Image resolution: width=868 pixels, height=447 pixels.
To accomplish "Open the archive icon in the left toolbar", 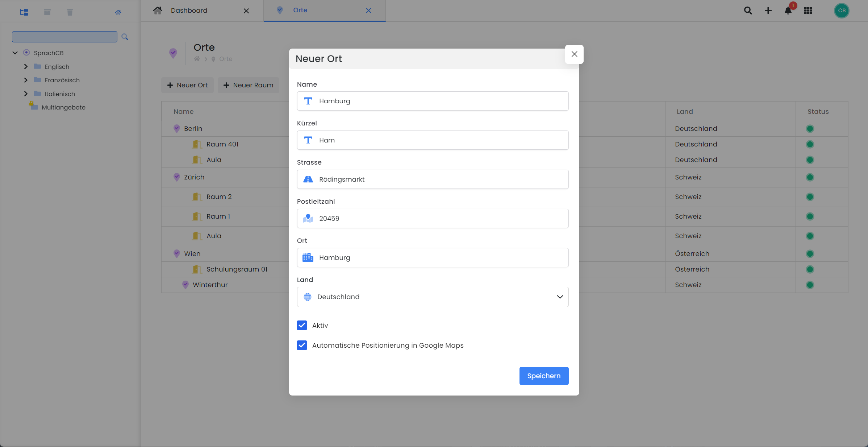I will pyautogui.click(x=47, y=12).
